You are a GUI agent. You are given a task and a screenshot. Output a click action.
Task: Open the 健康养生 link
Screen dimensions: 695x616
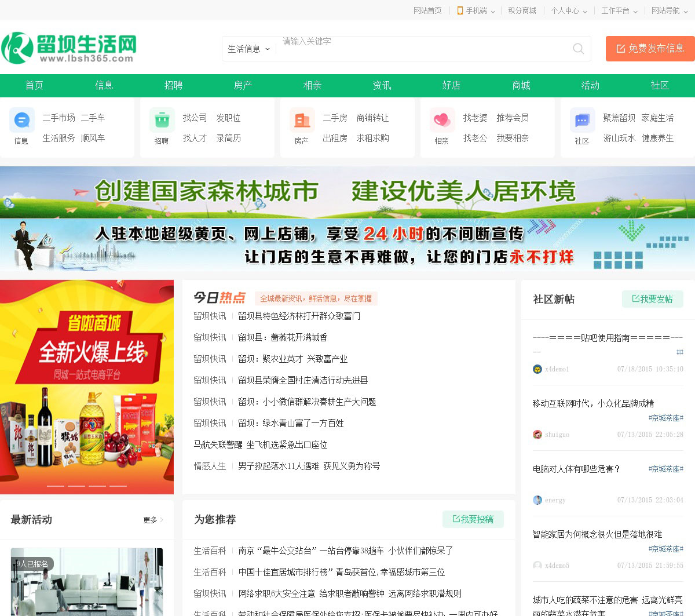pyautogui.click(x=657, y=138)
